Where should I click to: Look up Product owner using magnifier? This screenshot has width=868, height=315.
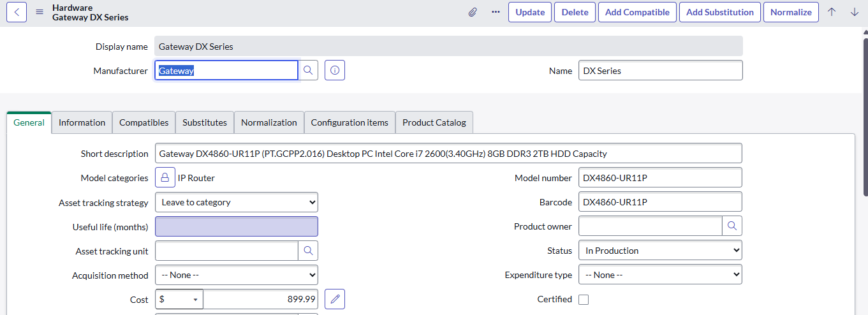click(732, 226)
